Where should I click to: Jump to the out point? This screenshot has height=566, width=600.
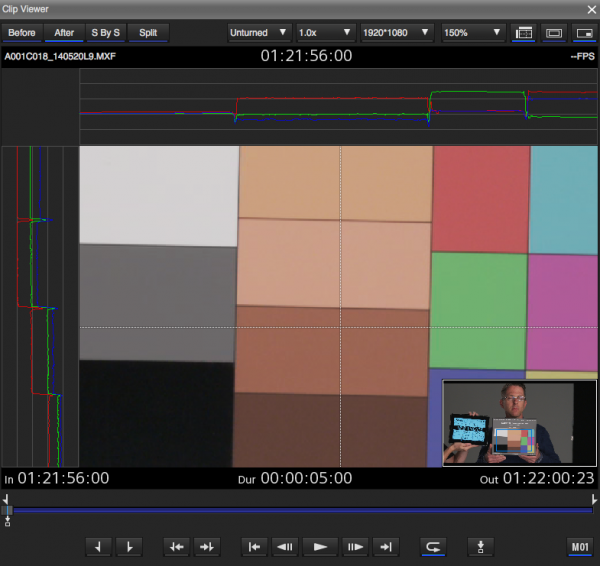(x=208, y=546)
